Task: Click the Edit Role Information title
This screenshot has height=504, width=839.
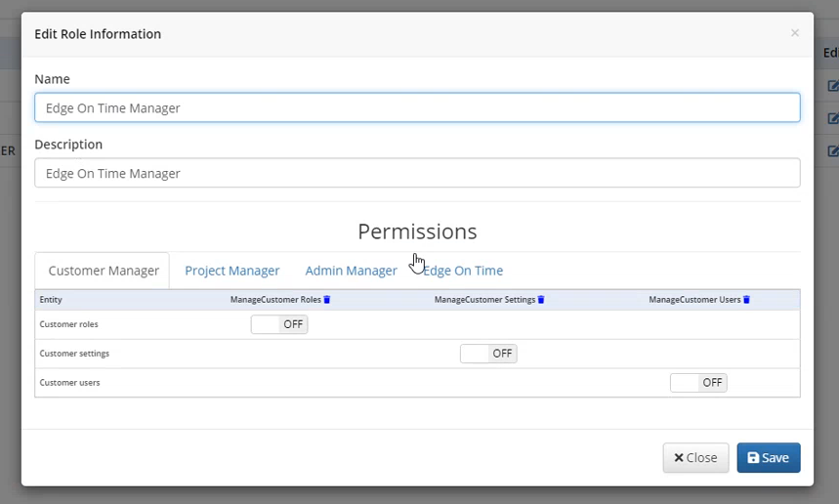Action: point(98,34)
